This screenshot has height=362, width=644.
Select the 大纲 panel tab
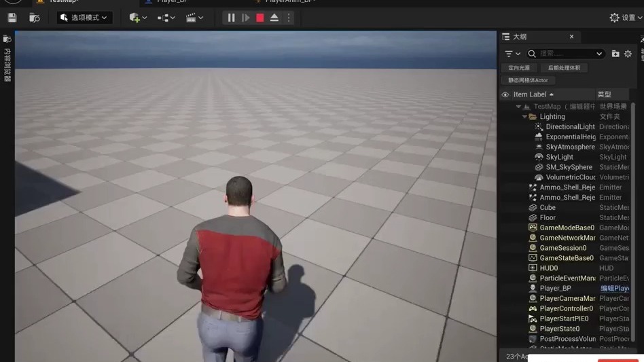520,37
